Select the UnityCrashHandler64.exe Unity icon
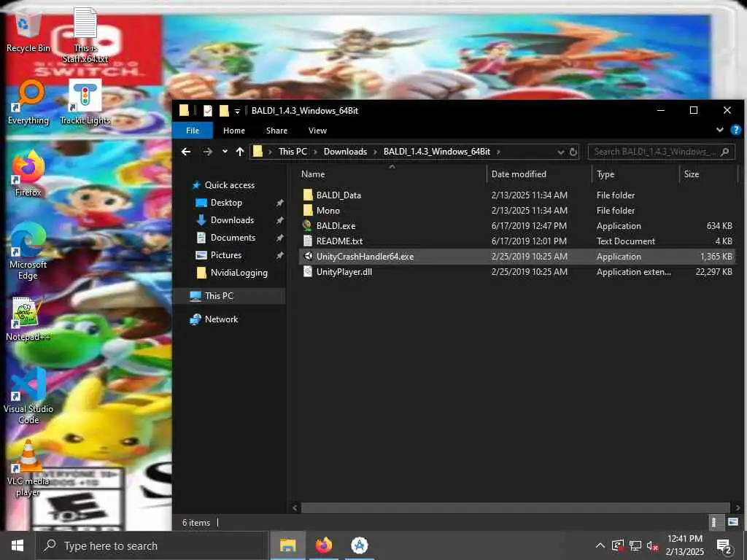The width and height of the screenshot is (747, 560). pos(308,256)
